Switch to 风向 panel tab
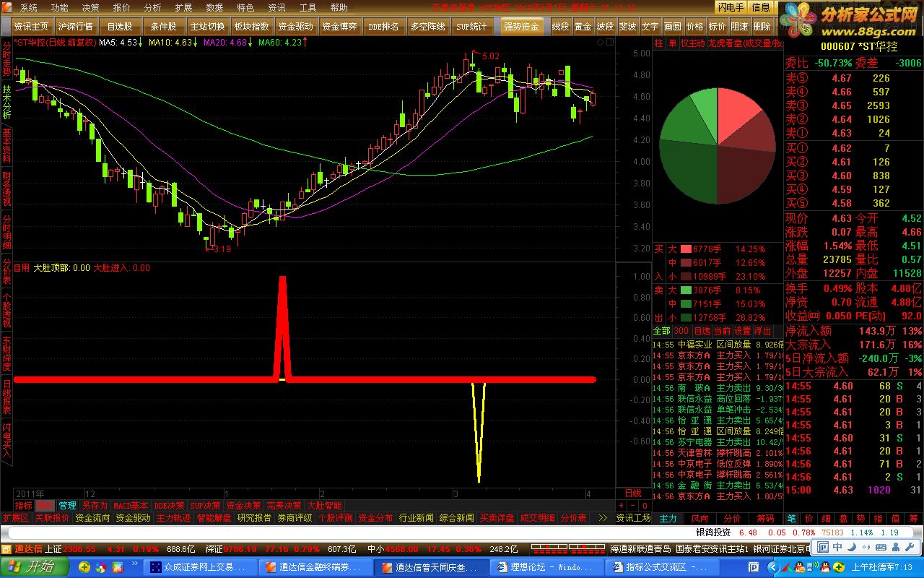 (x=700, y=518)
